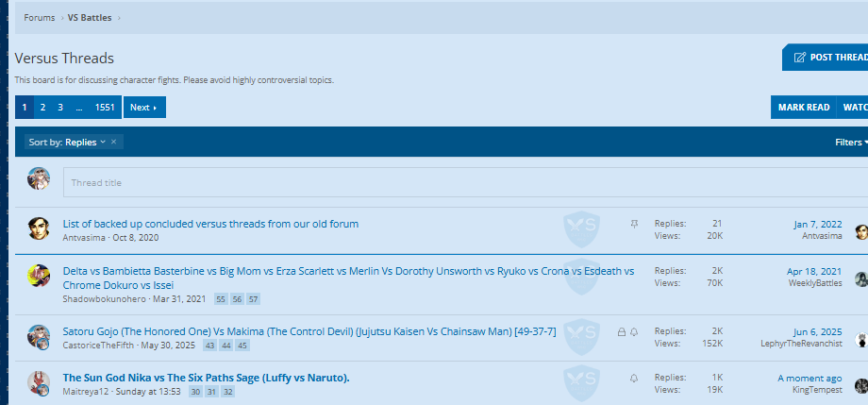The width and height of the screenshot is (868, 405).
Task: Click the Mar 31, 2021 start date
Action: click(179, 299)
